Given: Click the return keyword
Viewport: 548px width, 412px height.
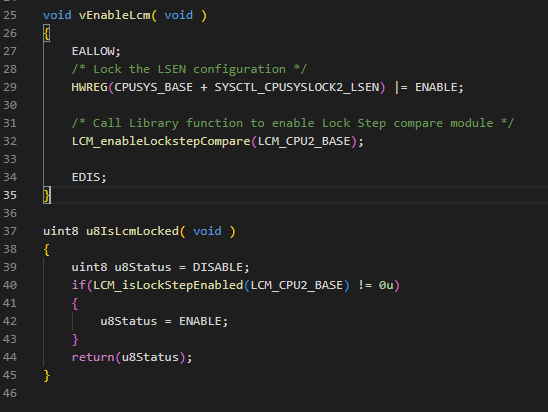Looking at the screenshot, I should coord(93,357).
